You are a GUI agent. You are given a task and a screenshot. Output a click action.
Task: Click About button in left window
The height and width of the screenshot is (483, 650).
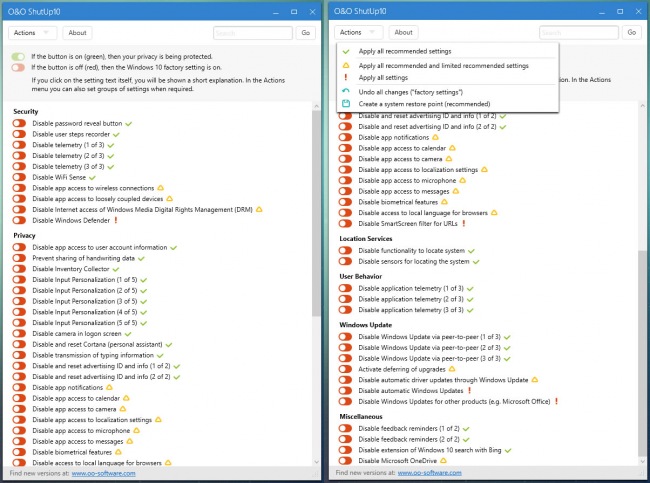coord(78,33)
